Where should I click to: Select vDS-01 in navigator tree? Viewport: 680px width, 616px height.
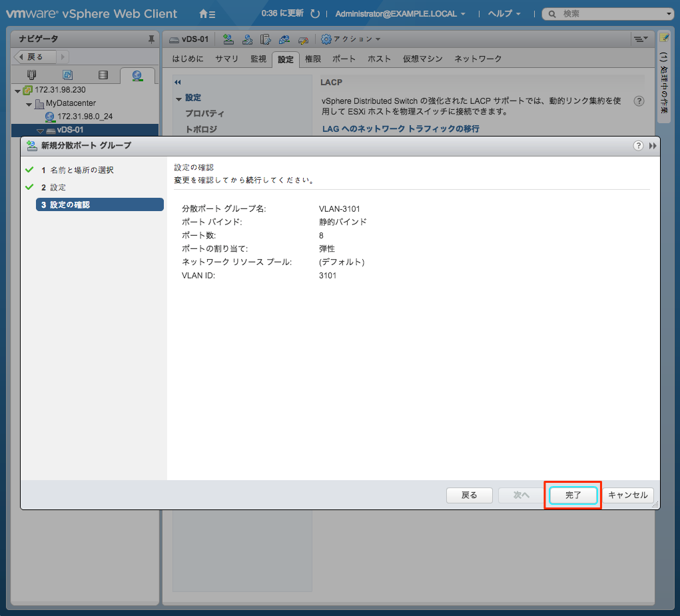point(70,130)
